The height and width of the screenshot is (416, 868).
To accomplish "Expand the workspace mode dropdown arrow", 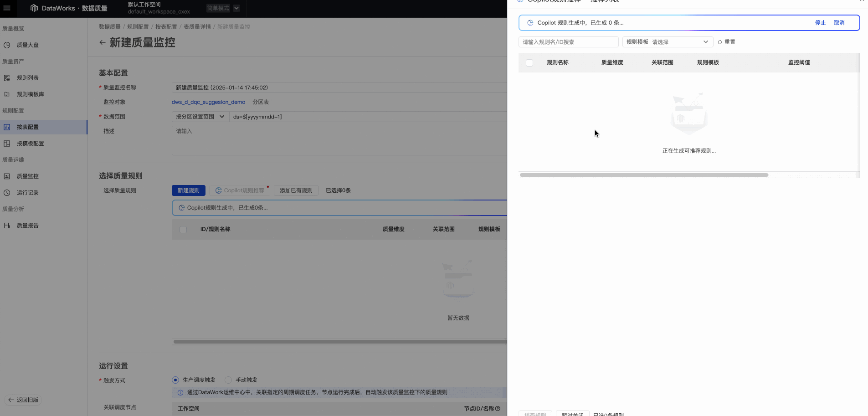I will coord(236,8).
